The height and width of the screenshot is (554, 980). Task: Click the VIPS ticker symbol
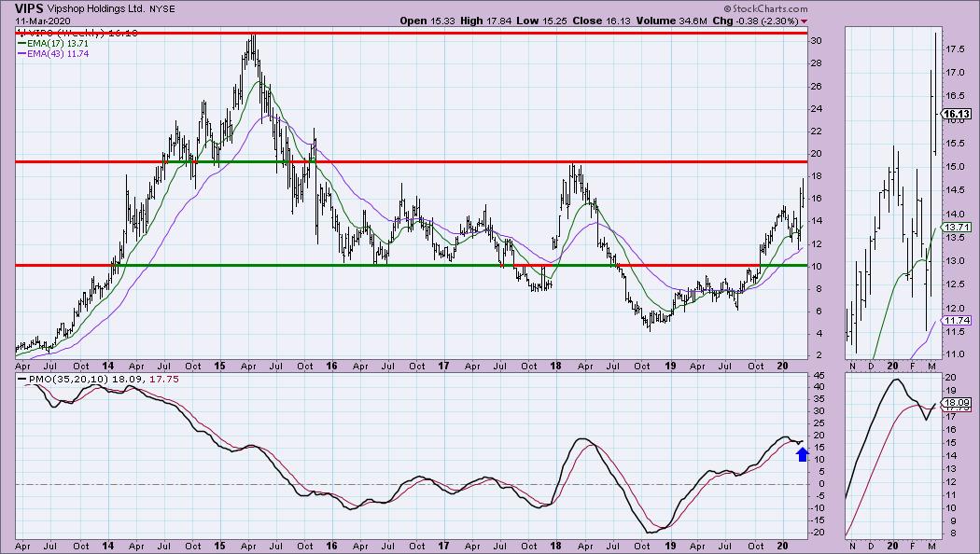click(29, 8)
